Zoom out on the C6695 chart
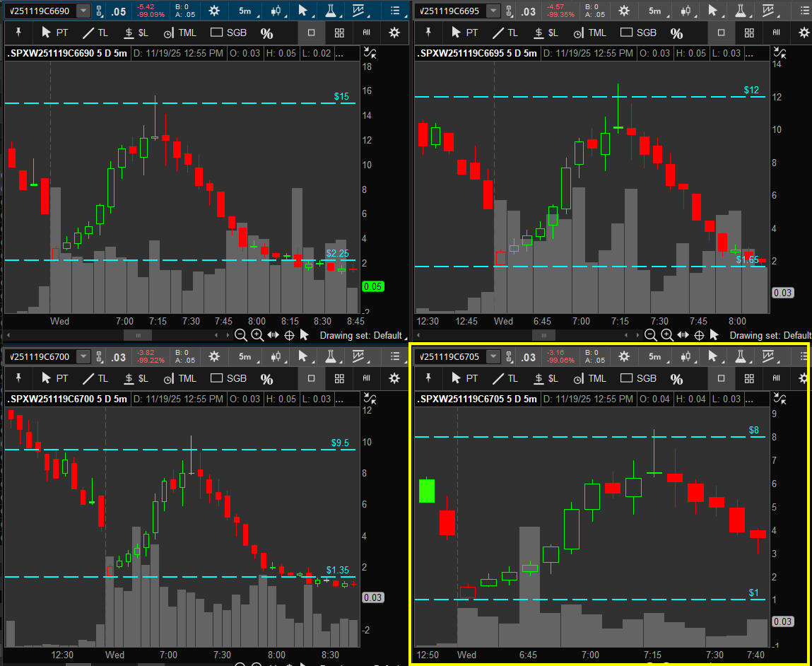 [651, 335]
